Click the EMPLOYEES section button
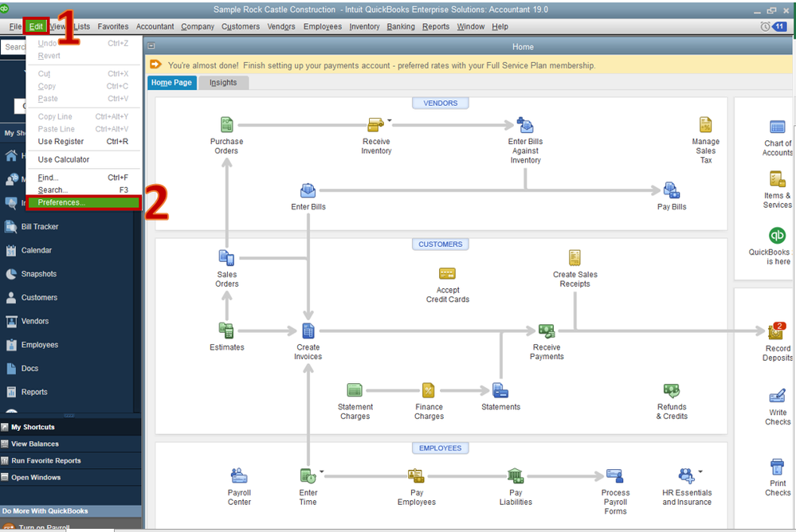The height and width of the screenshot is (532, 796). click(440, 448)
